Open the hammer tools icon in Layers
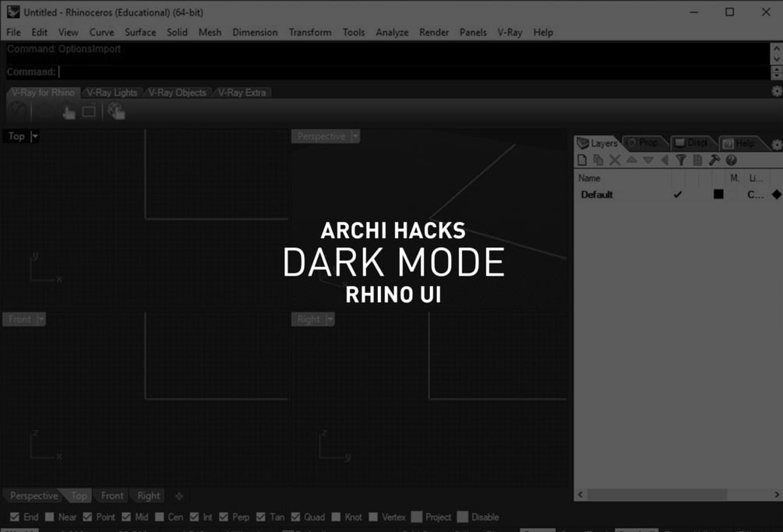 (x=714, y=160)
